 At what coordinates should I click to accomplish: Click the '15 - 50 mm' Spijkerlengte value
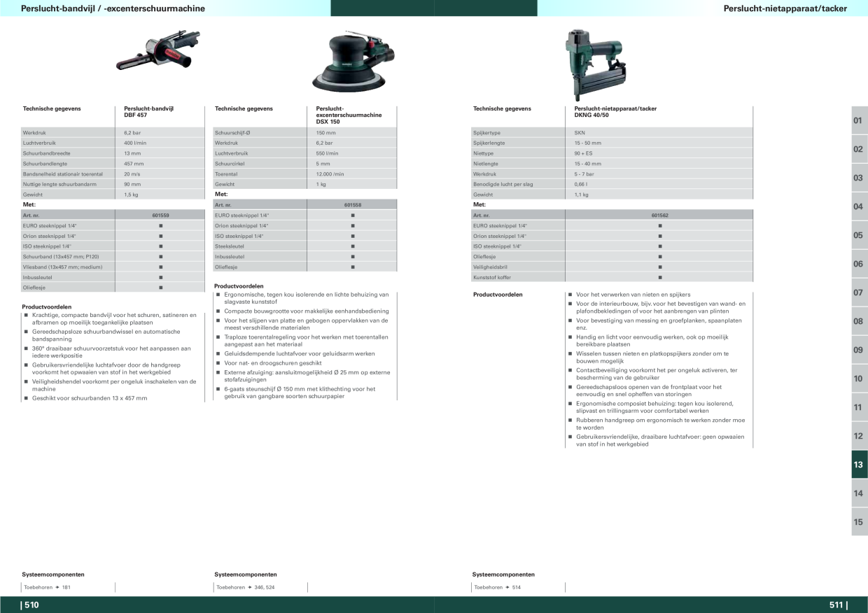[588, 143]
